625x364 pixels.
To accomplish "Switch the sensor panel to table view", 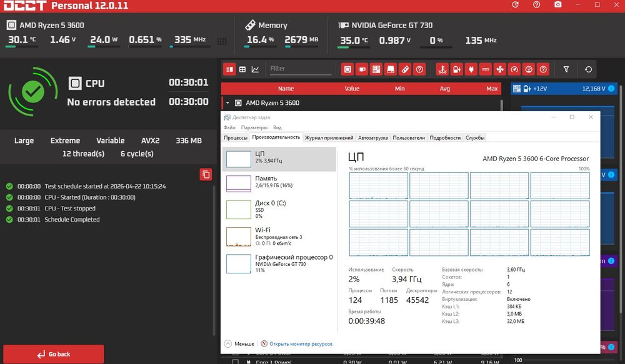I will pos(242,69).
